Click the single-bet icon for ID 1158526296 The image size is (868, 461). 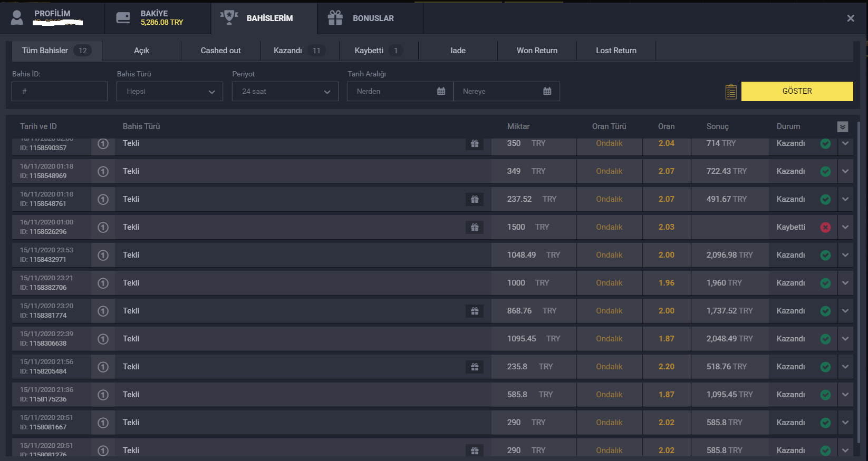[x=103, y=227]
